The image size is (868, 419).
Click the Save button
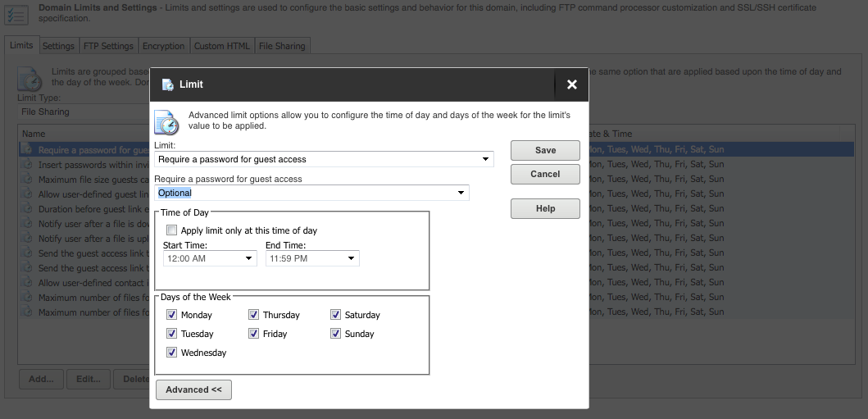[x=545, y=151]
